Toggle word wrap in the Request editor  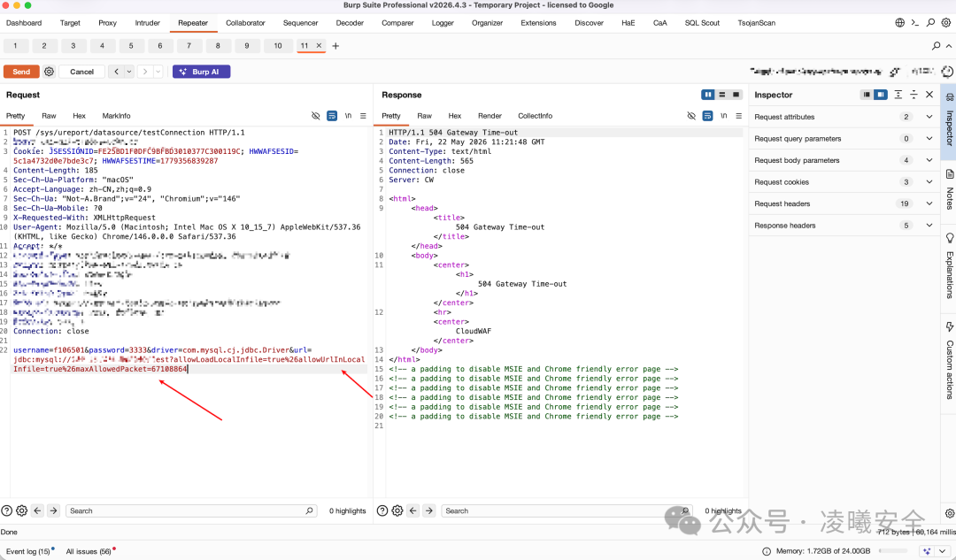coord(332,116)
